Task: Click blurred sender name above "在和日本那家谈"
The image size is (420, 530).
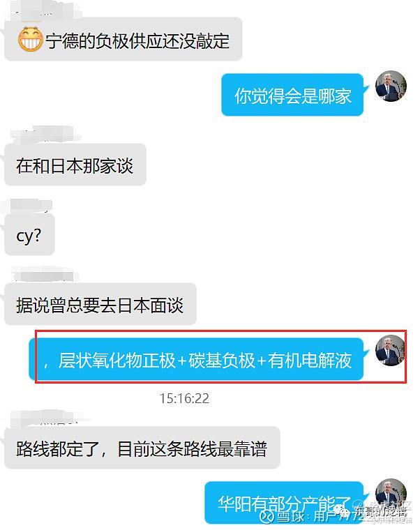Action: pos(45,135)
